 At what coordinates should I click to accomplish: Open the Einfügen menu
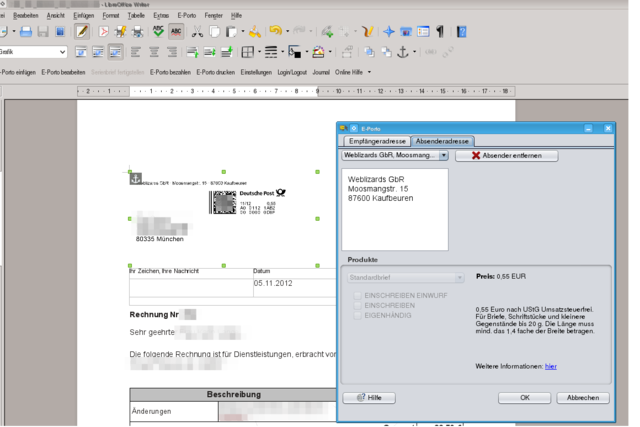click(84, 16)
